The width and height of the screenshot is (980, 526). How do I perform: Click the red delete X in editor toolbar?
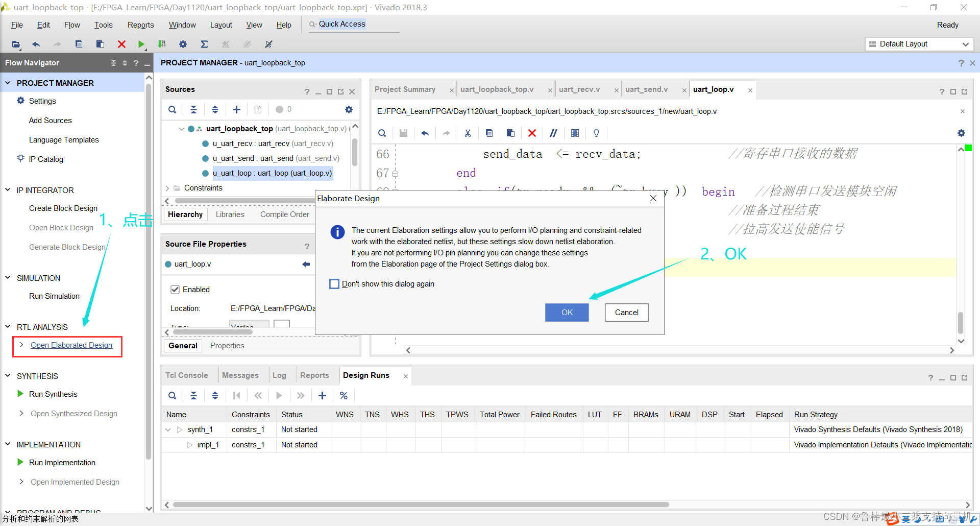(x=532, y=133)
